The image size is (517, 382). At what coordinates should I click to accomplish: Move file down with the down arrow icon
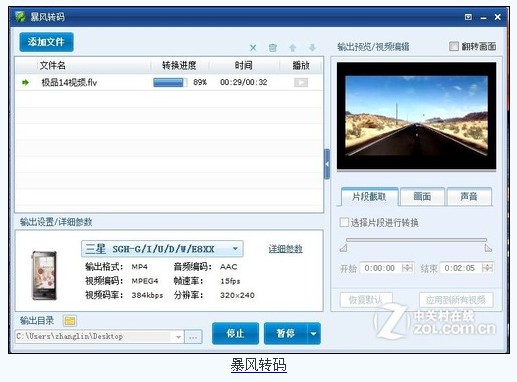click(312, 48)
